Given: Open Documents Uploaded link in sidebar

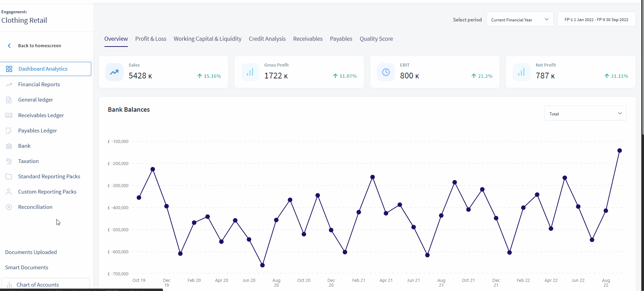Looking at the screenshot, I should pos(31,252).
